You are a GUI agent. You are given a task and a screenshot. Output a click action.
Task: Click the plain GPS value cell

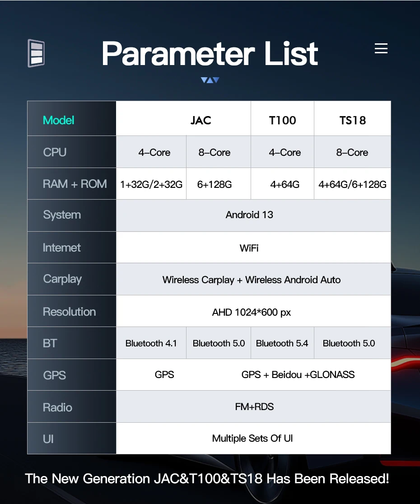(164, 374)
